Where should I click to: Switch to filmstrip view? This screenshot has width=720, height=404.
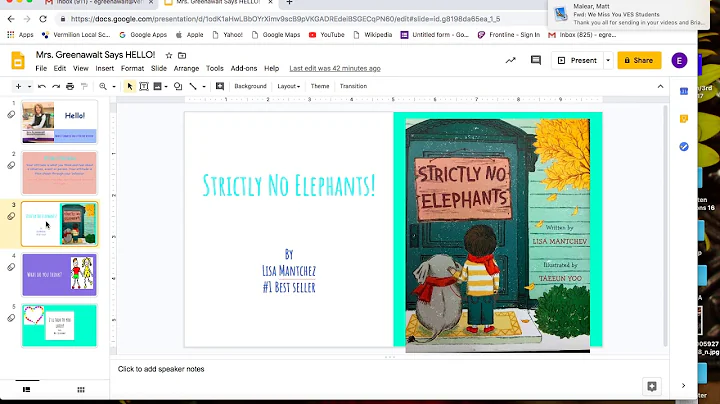tap(27, 390)
